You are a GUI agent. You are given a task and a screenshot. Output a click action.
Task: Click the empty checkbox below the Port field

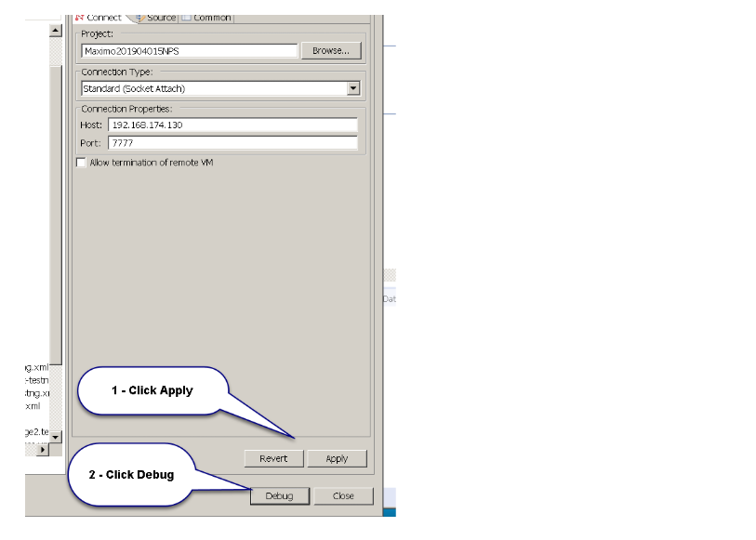(x=79, y=161)
